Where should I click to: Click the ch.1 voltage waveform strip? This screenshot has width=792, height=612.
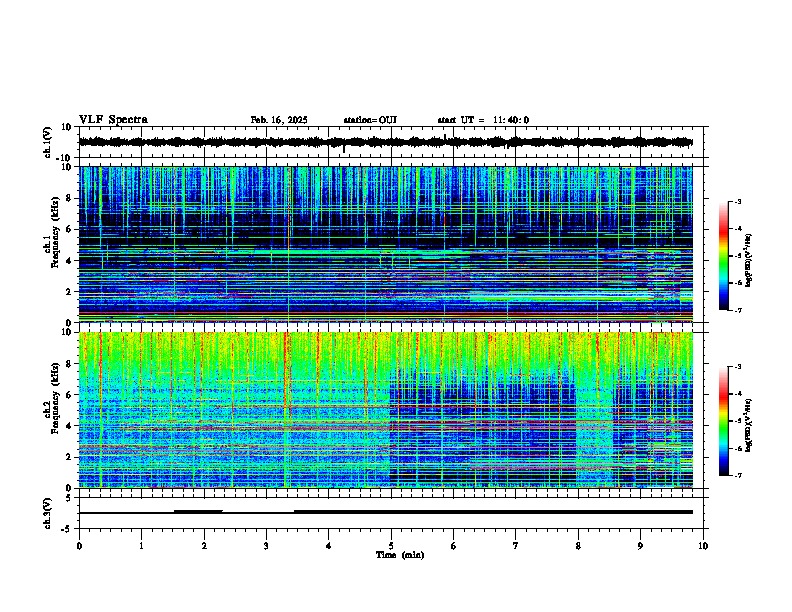point(391,142)
